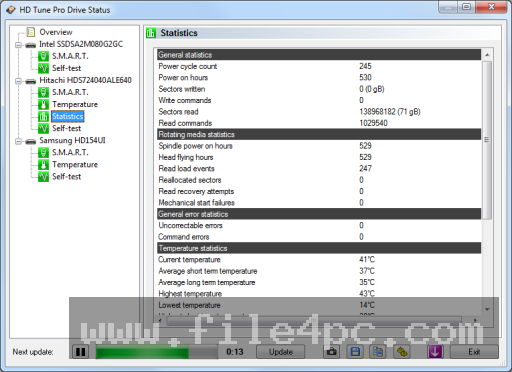Click the General statistics section header
This screenshot has width=512, height=372.
[x=319, y=55]
